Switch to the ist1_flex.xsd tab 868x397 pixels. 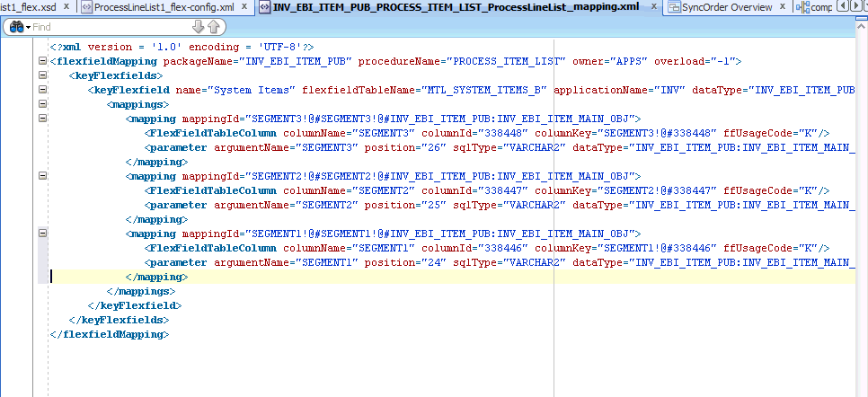pos(29,7)
